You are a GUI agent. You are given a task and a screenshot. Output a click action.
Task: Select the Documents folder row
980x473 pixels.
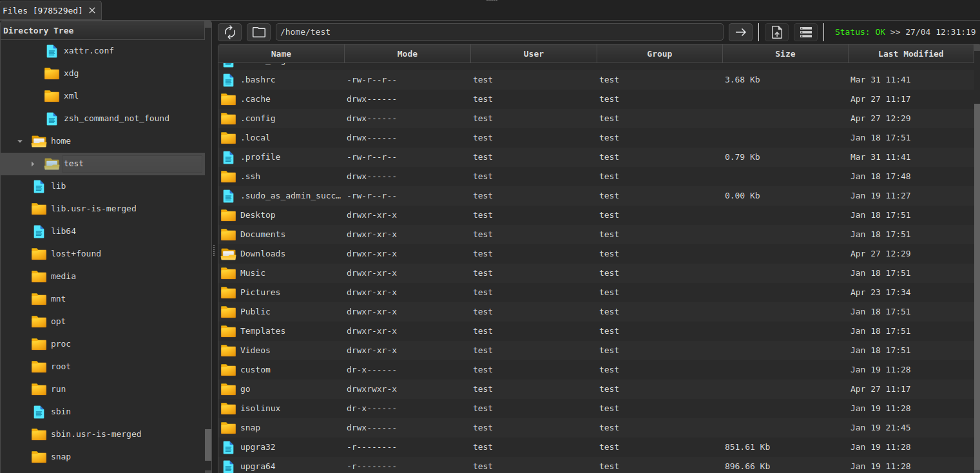click(x=263, y=235)
